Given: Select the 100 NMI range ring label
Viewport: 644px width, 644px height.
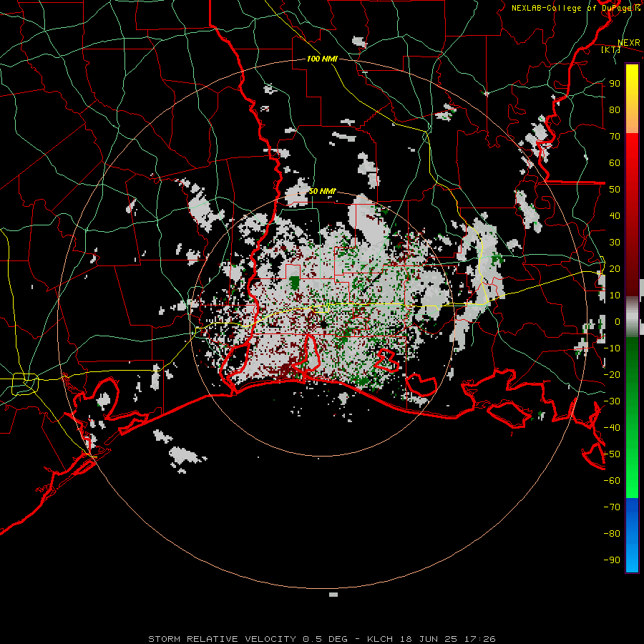Looking at the screenshot, I should point(322,59).
